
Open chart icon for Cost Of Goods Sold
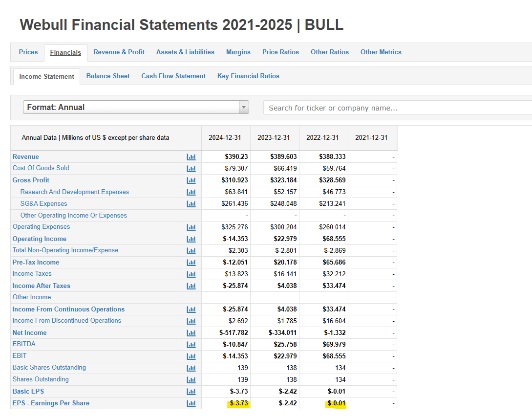[192, 168]
